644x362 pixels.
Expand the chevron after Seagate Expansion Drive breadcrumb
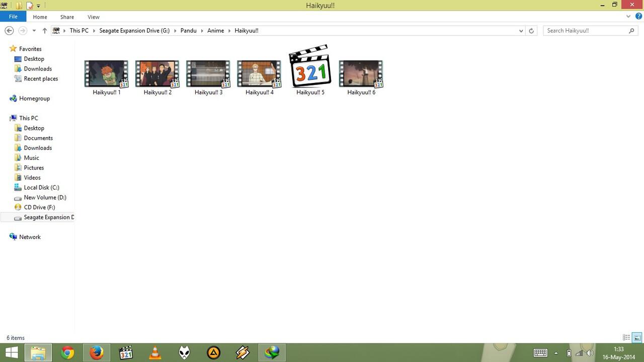pyautogui.click(x=175, y=31)
